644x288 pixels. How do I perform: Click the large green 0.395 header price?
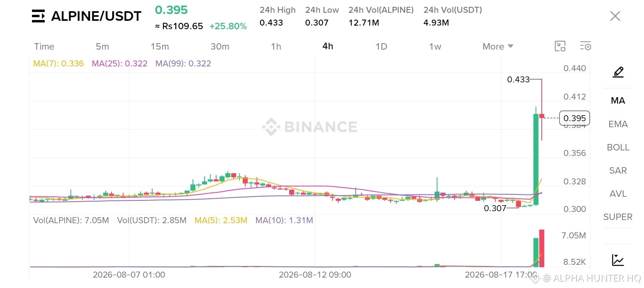point(171,10)
